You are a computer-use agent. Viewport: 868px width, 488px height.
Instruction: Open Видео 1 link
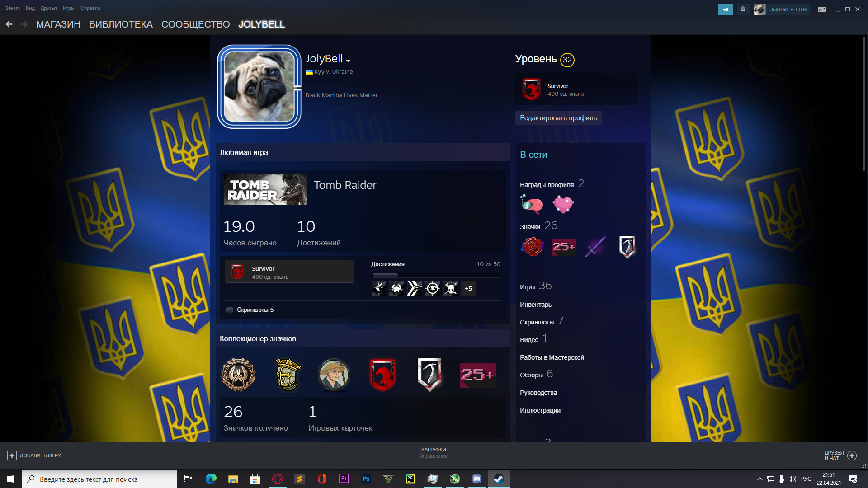(x=533, y=339)
